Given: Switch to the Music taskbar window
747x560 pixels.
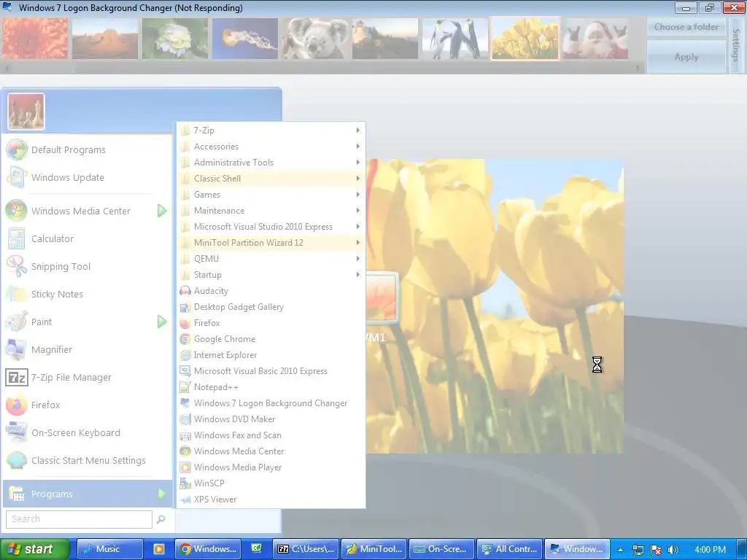Looking at the screenshot, I should click(110, 549).
